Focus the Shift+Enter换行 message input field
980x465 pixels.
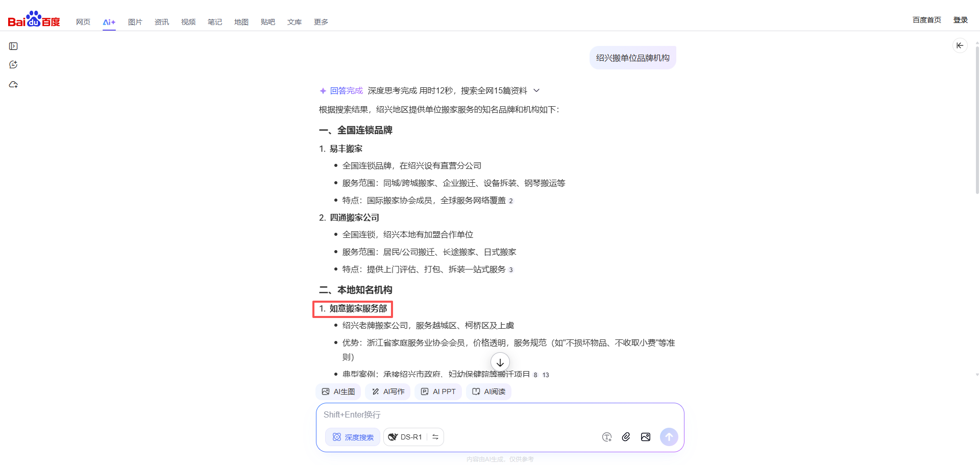[459, 415]
